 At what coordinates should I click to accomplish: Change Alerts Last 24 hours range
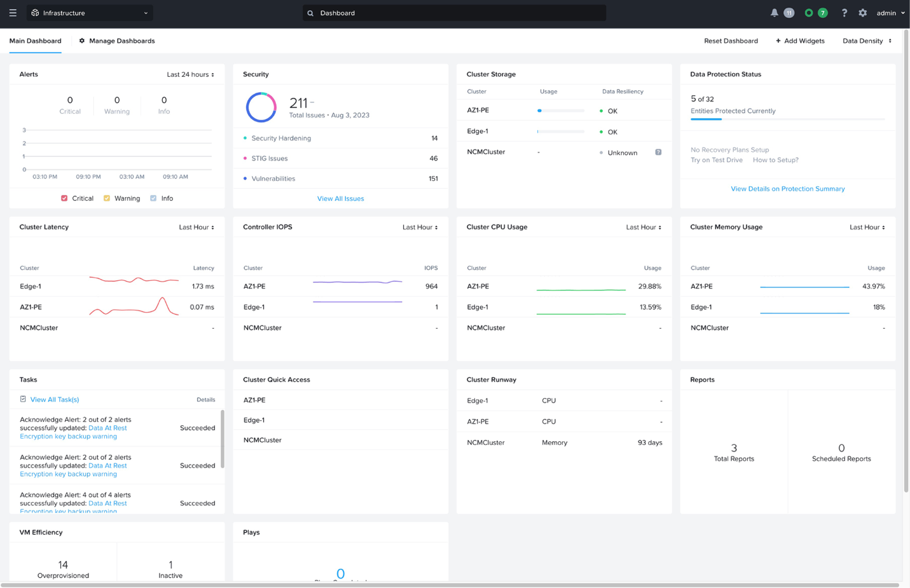(190, 74)
